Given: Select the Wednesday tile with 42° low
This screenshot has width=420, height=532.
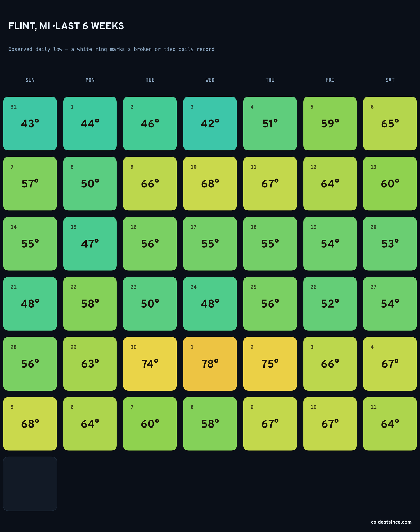Looking at the screenshot, I should [210, 124].
